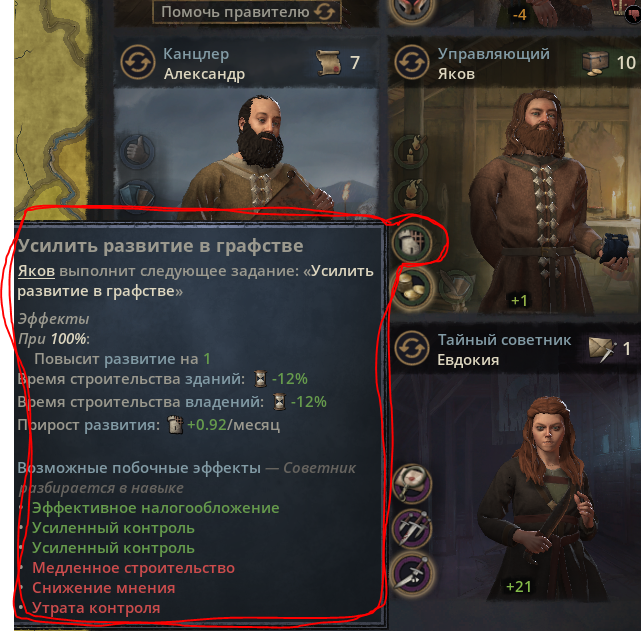Select Chancellor's flags foreign affairs task
Image resolution: width=641 pixels, height=631 pixels.
[137, 197]
